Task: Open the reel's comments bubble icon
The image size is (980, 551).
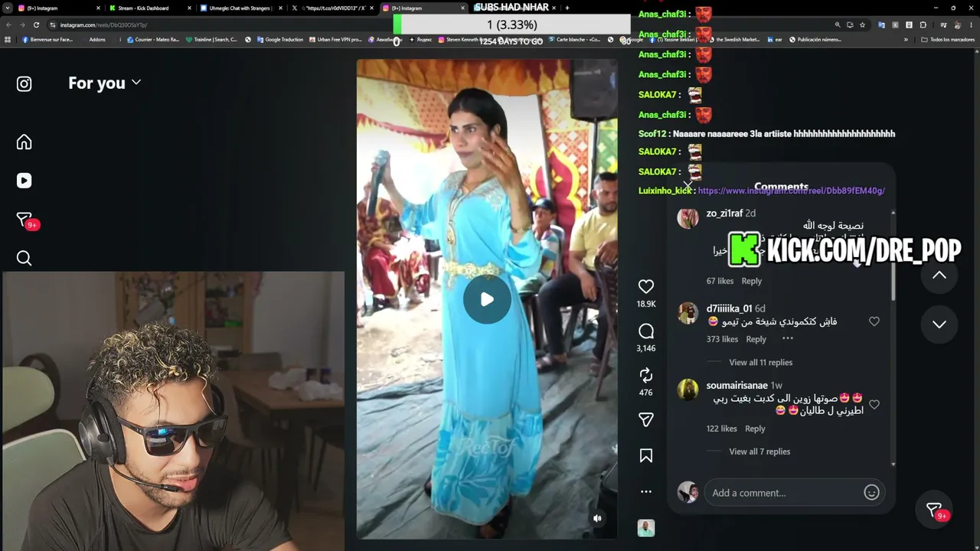Action: (646, 331)
